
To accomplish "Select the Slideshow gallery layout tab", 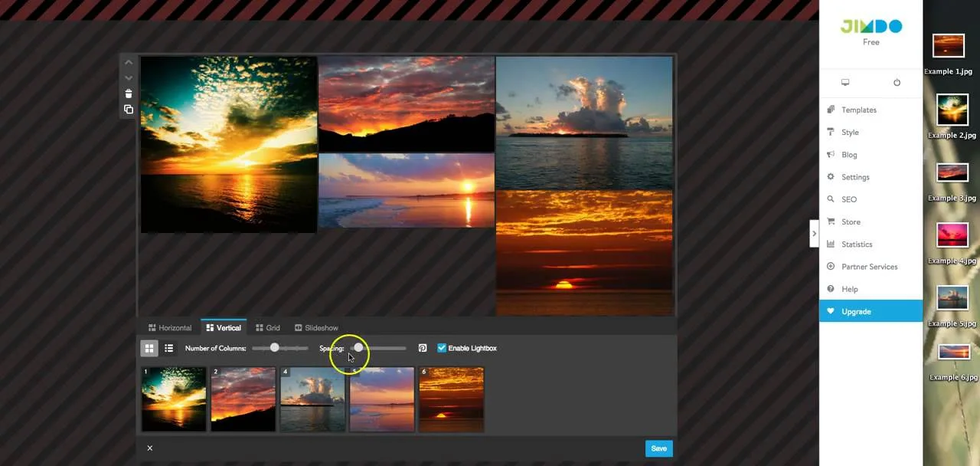I will click(316, 328).
